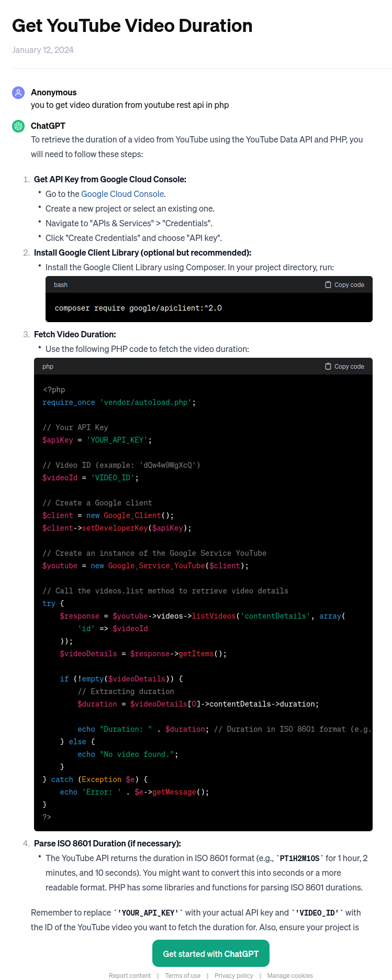Click the 'YOUR_API_KEY' inline code in reminder
Viewport: 392px width, 980px height.
click(x=148, y=912)
